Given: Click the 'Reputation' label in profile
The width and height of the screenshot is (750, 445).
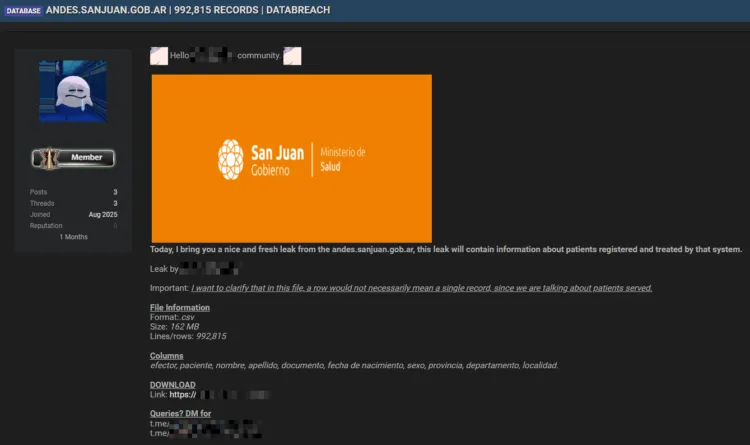Looking at the screenshot, I should coord(46,225).
